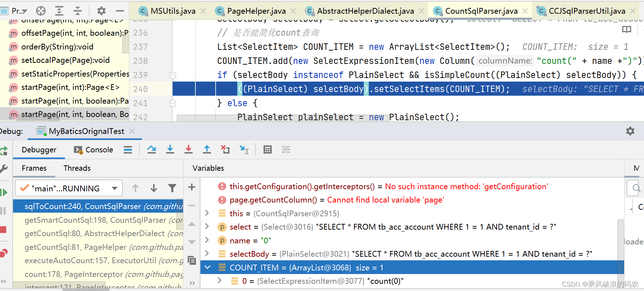644x291 pixels.
Task: Select frame executeAutoCount:157 ExecutorUtil
Action: (98, 260)
